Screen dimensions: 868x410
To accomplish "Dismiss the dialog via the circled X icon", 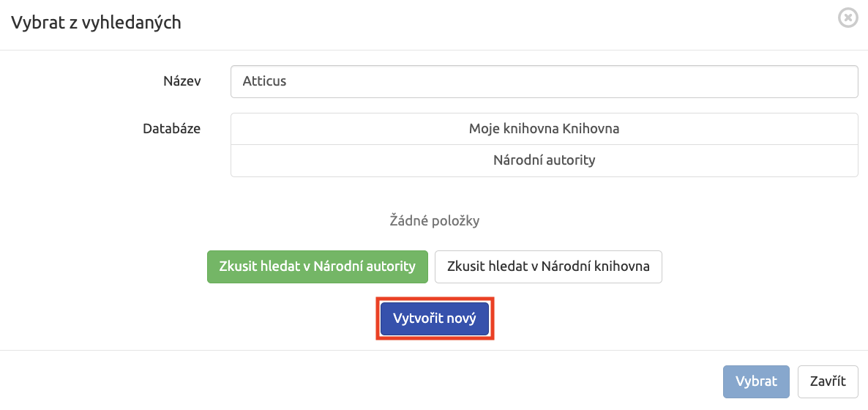I will (x=848, y=18).
